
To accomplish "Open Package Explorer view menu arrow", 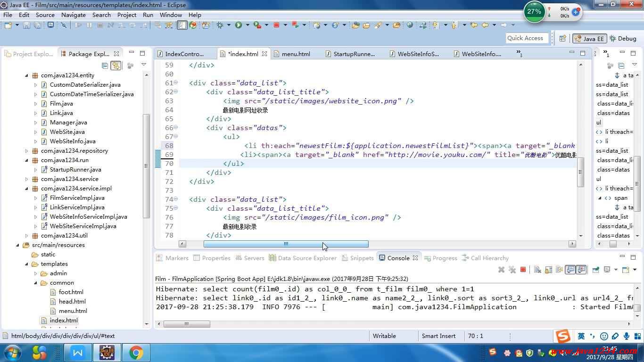I will [144, 66].
